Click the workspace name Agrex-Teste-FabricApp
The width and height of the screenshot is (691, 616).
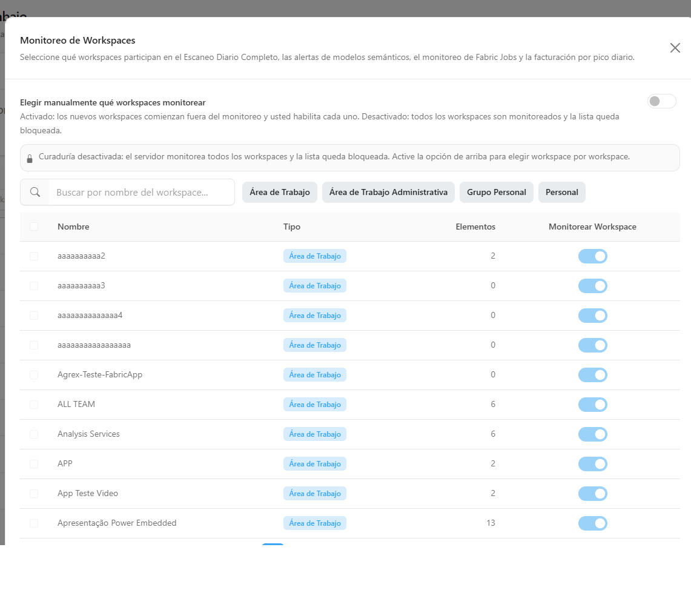[x=99, y=374]
